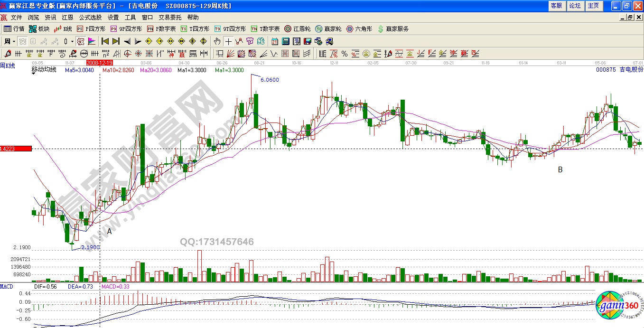
Task: Toggle the highlighted 权 adjustment button
Action: pos(81,41)
